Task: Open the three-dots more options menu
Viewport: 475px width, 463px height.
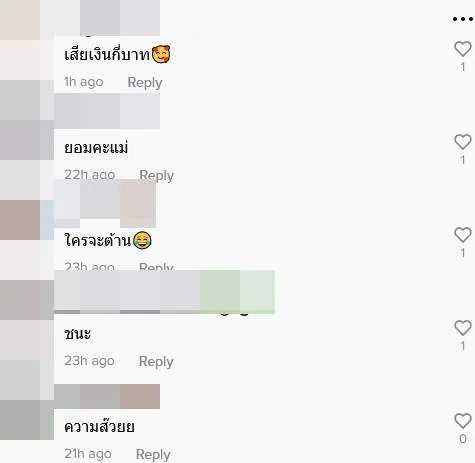Action: coord(463,19)
